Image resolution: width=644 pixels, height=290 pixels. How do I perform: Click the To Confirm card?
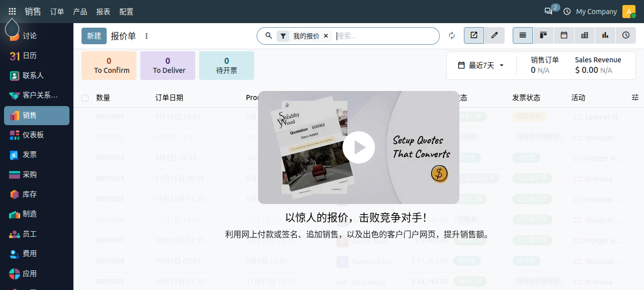coord(109,65)
